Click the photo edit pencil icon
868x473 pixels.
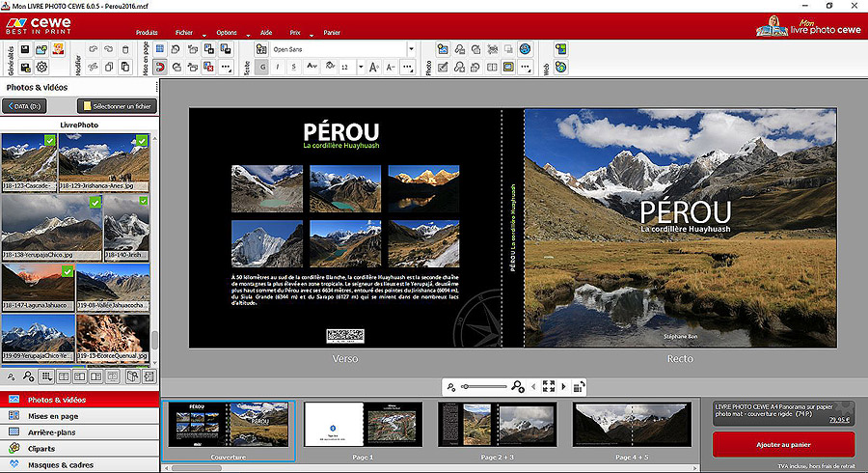(443, 67)
